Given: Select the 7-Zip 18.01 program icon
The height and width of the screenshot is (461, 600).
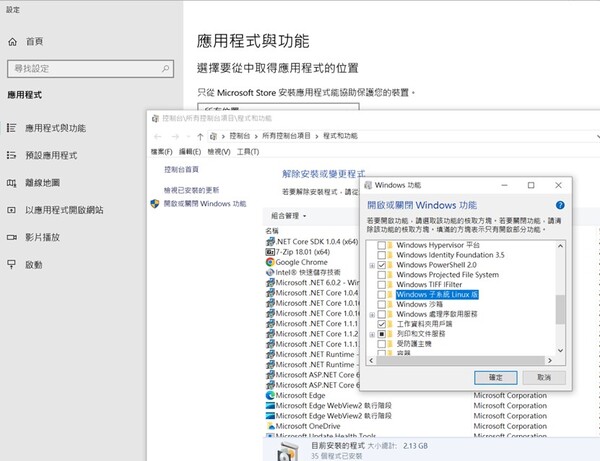Looking at the screenshot, I should (270, 251).
